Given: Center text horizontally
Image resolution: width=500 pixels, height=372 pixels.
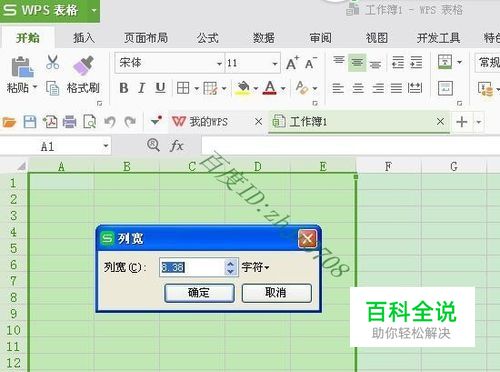Looking at the screenshot, I should click(x=358, y=88).
